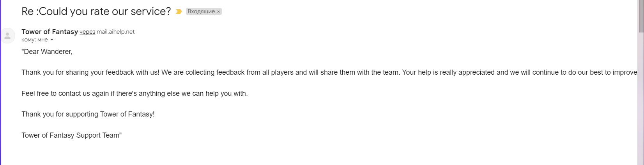Click the 'Feel free to contact us again' line

click(134, 93)
